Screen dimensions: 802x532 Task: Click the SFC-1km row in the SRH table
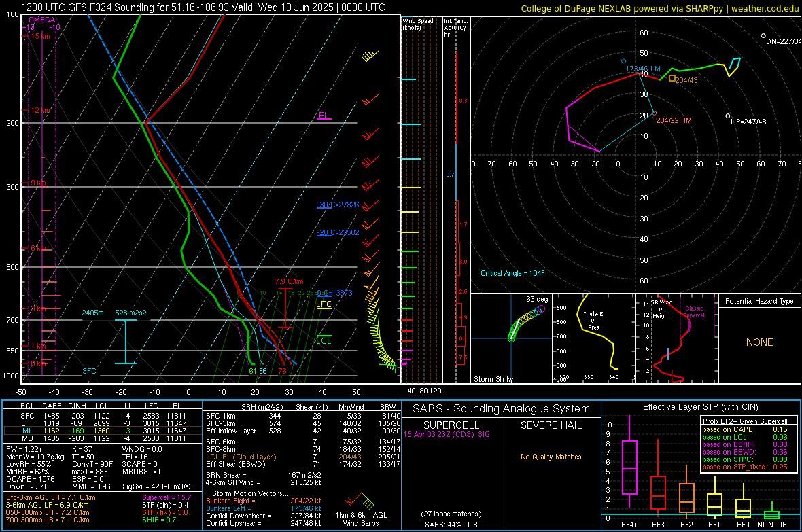tap(303, 416)
